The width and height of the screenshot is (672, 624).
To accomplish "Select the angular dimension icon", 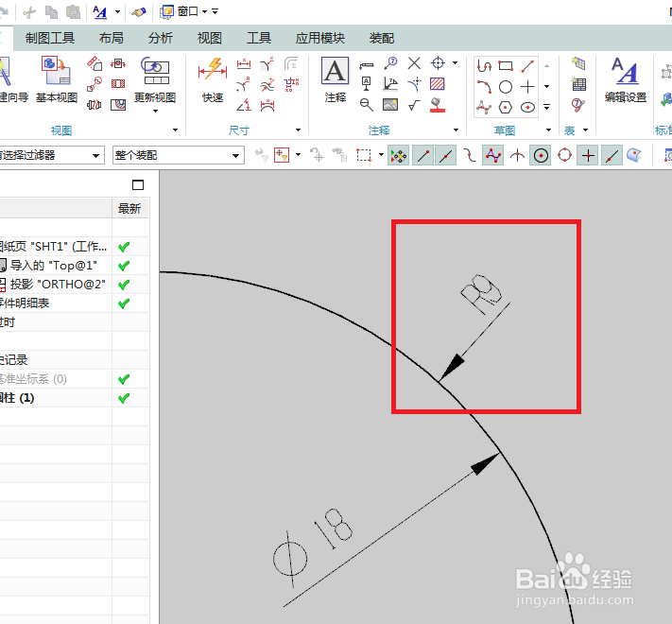I will click(x=244, y=105).
